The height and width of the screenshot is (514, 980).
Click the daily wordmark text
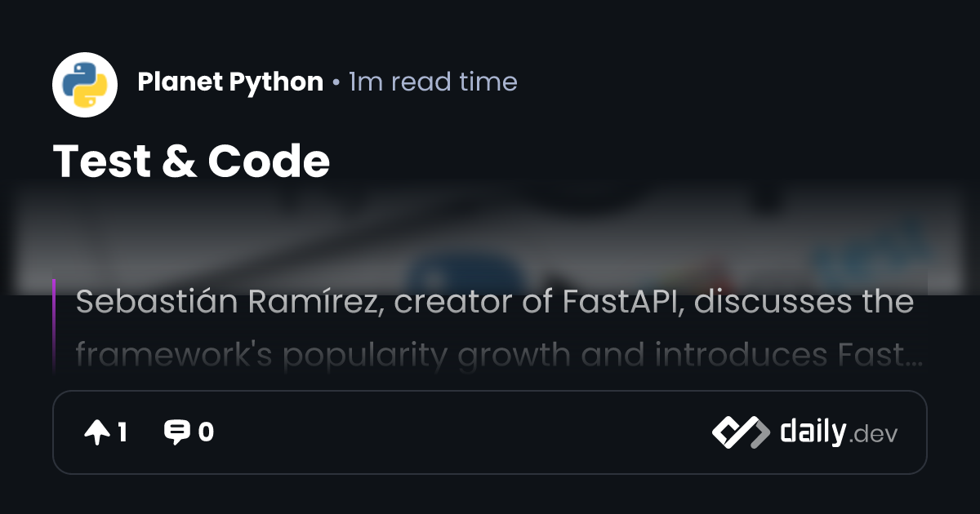(812, 432)
